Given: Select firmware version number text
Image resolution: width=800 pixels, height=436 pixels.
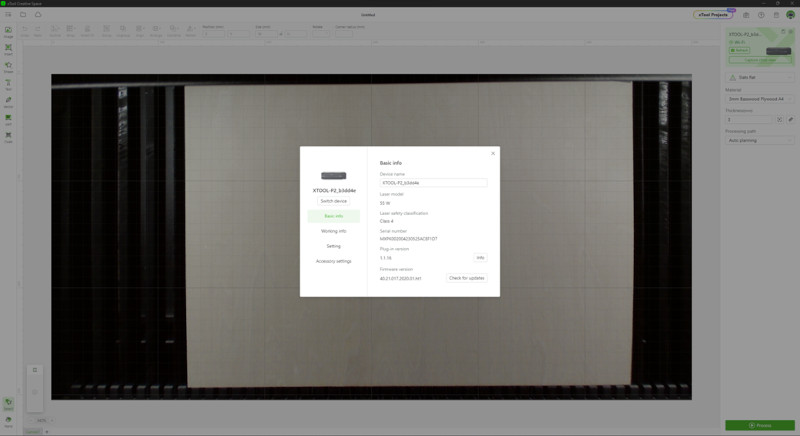Looking at the screenshot, I should [401, 278].
